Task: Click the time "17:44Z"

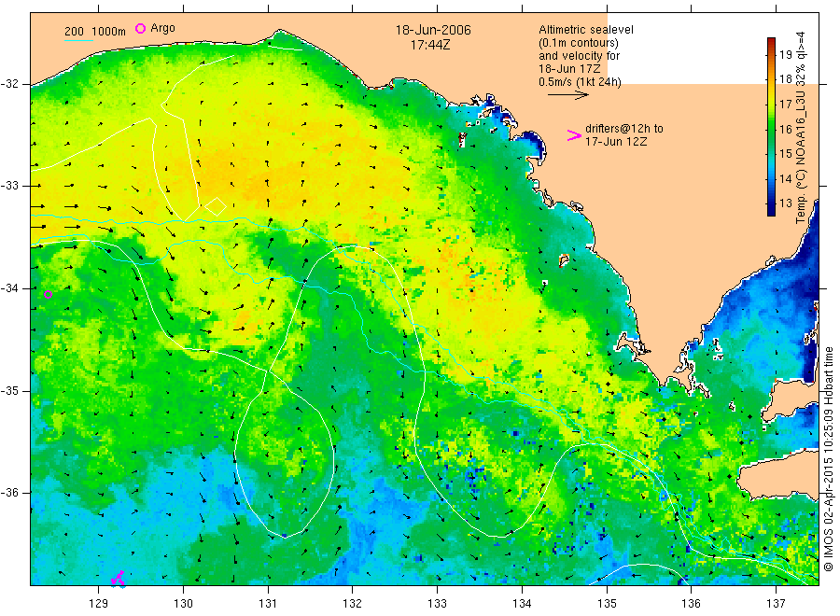Action: tap(430, 45)
